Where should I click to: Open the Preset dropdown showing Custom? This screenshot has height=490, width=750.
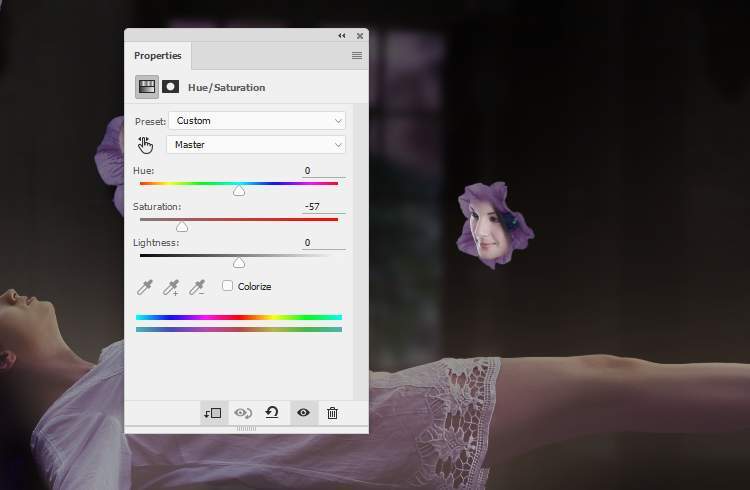(x=257, y=121)
